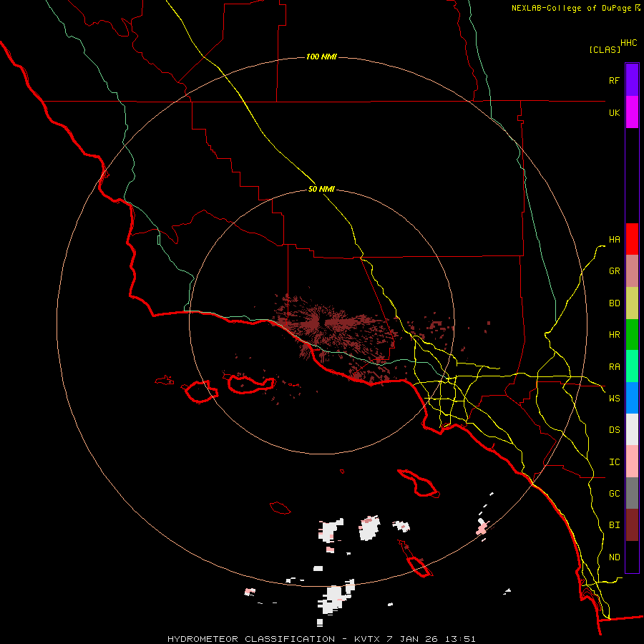The height and width of the screenshot is (644, 644).
Task: Select the light pink IC legend block
Action: 632,462
